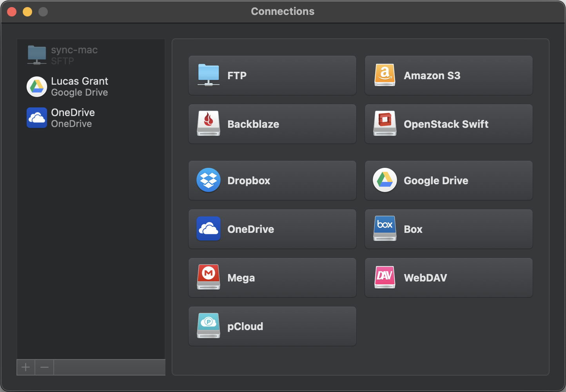Image resolution: width=566 pixels, height=392 pixels.
Task: Choose the Amazon S3 connection label
Action: [432, 76]
